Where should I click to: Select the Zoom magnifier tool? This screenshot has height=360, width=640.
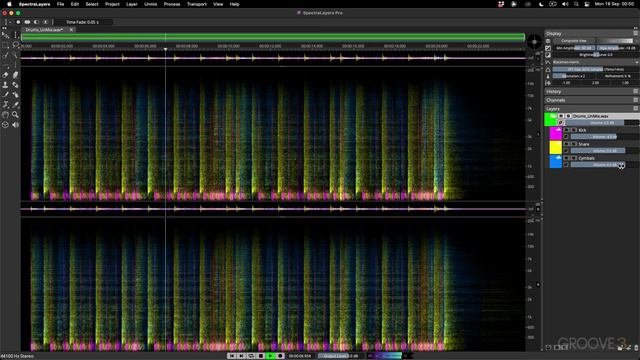[15, 115]
